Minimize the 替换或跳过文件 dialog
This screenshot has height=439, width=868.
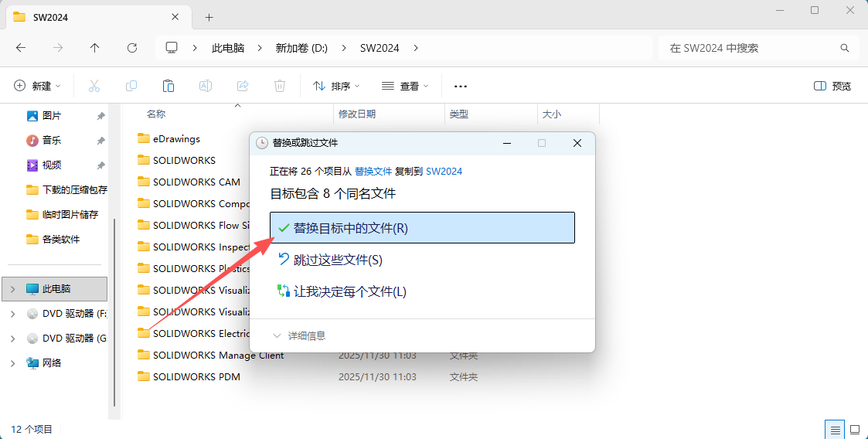507,144
